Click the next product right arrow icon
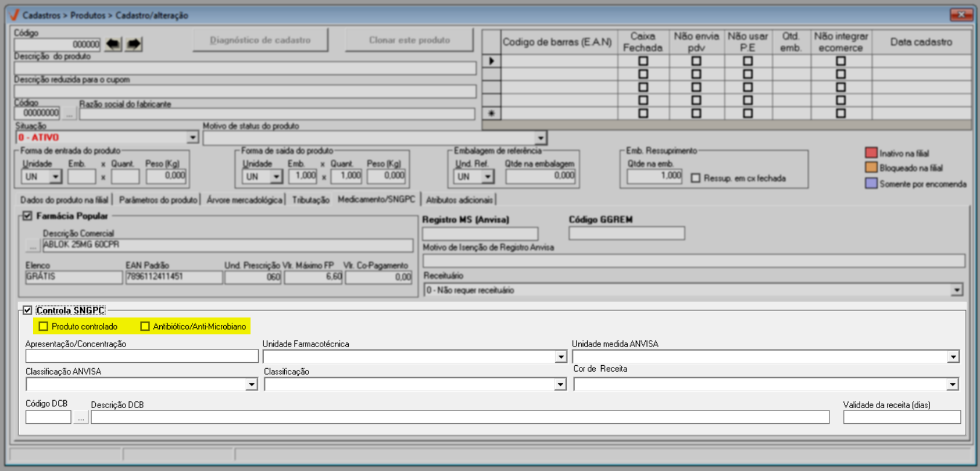Viewport: 980px width, 471px height. [x=134, y=44]
